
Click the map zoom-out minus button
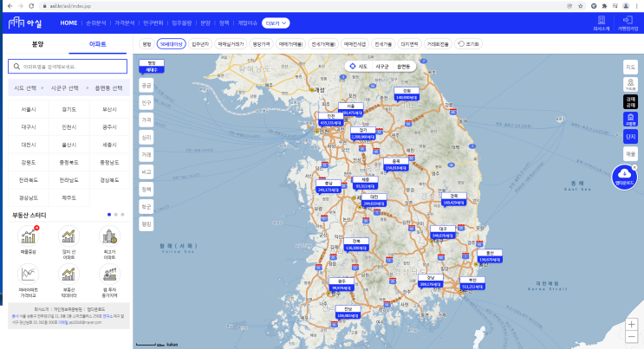pyautogui.click(x=631, y=337)
